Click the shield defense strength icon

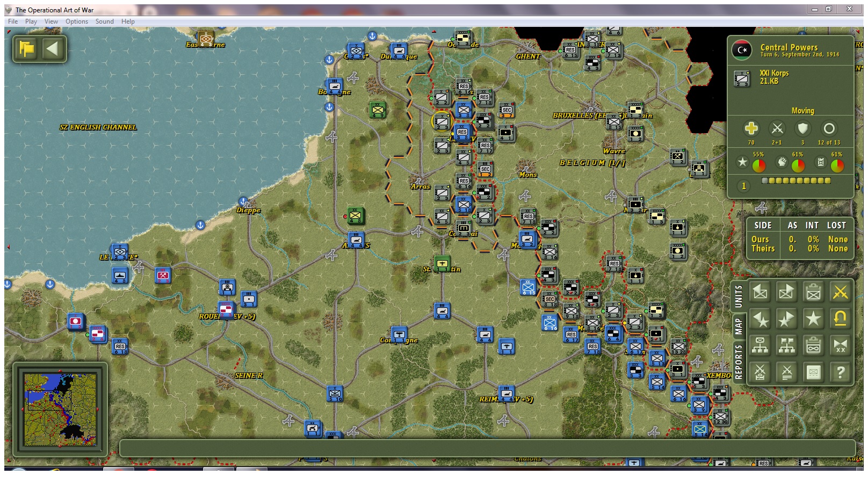802,128
